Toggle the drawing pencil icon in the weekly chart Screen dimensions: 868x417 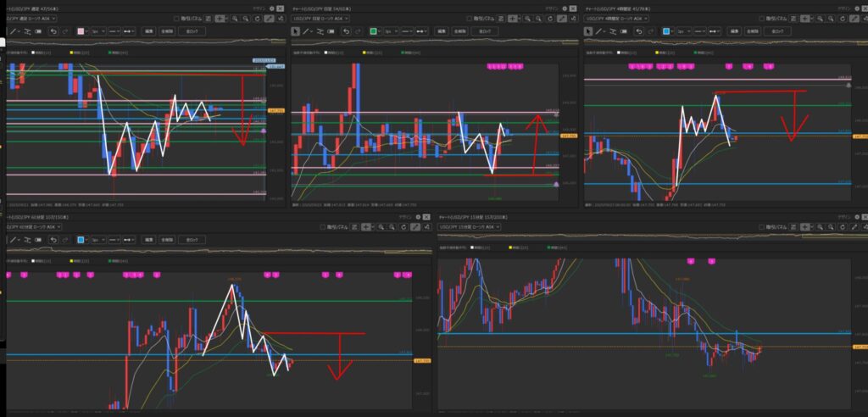(270, 17)
